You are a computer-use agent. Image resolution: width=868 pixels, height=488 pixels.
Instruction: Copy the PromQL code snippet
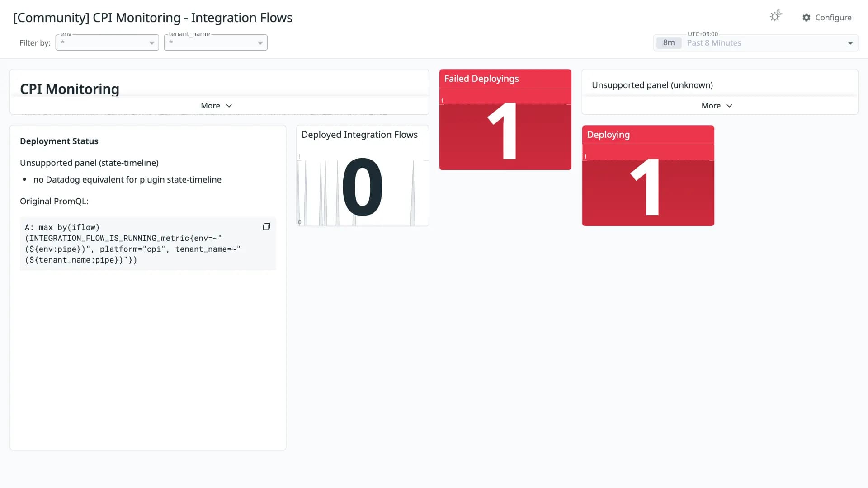coord(266,227)
